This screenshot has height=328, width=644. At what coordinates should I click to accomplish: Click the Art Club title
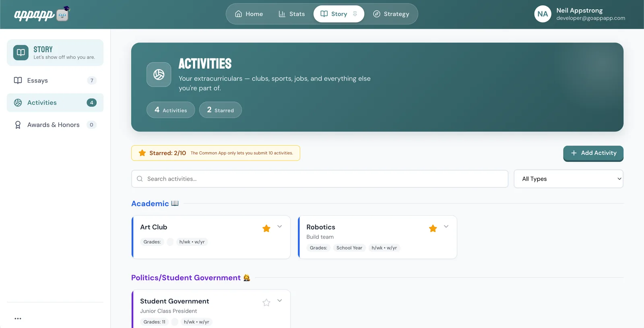[153, 227]
